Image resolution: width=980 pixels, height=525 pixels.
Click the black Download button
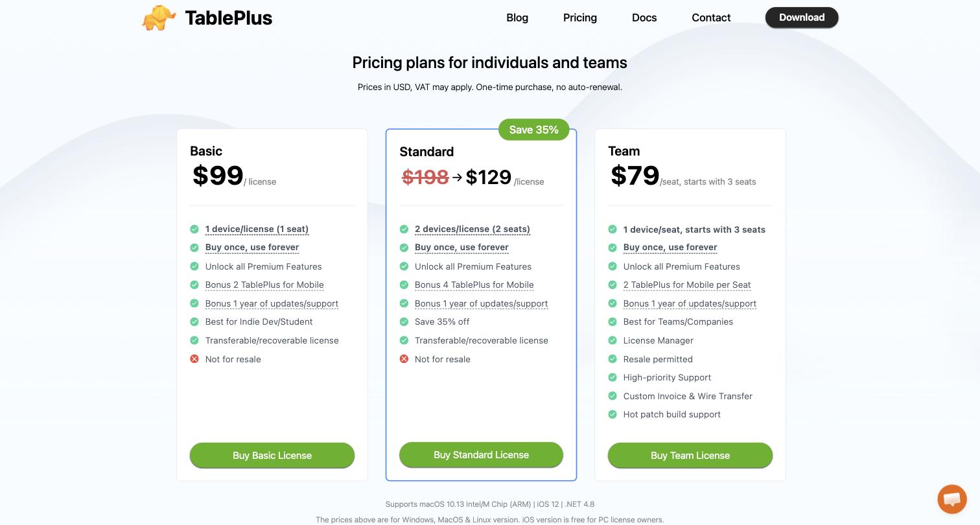tap(802, 17)
